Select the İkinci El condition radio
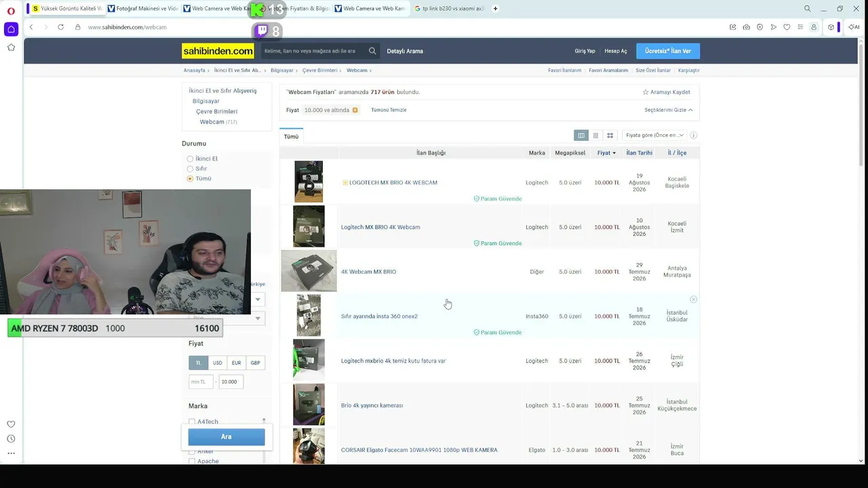The width and height of the screenshot is (868, 488). 191,159
